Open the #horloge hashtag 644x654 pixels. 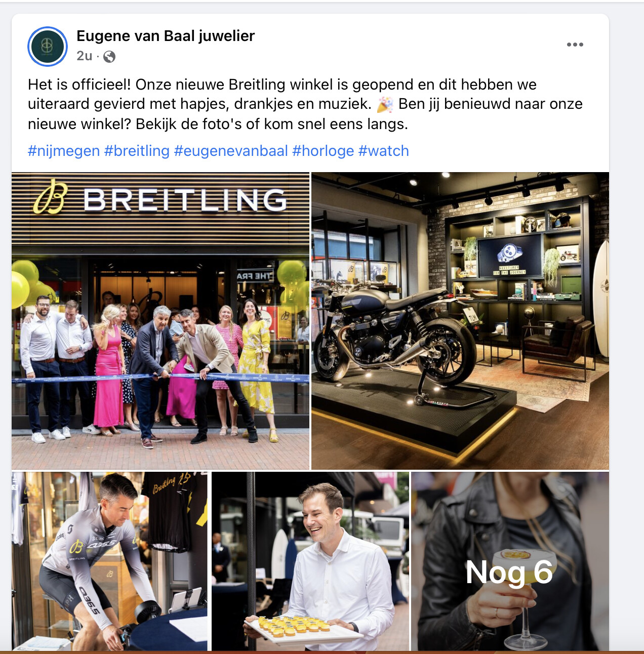click(323, 151)
